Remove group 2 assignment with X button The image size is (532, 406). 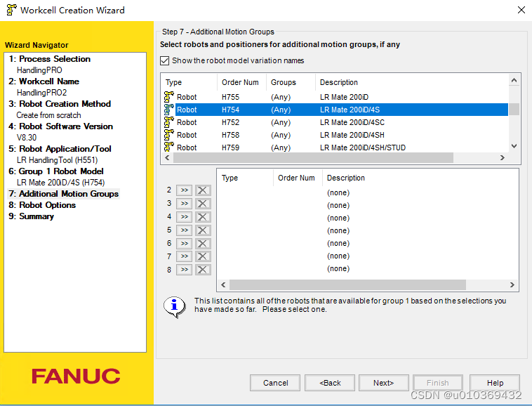(203, 190)
